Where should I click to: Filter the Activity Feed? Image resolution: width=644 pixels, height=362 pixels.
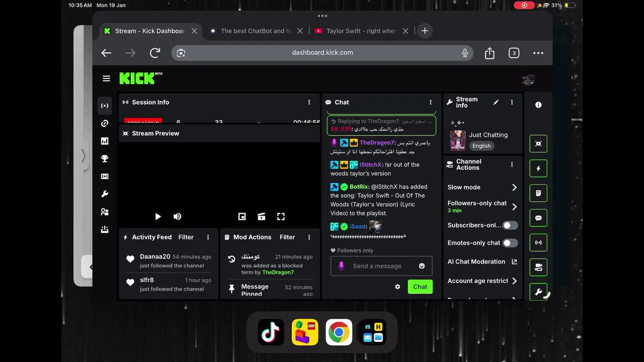tap(186, 237)
